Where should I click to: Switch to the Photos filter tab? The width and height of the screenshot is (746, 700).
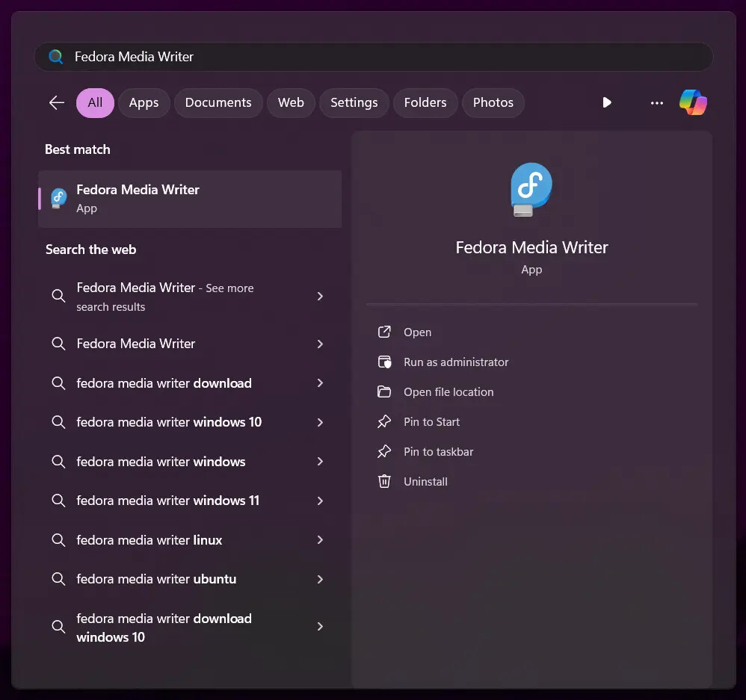click(493, 102)
